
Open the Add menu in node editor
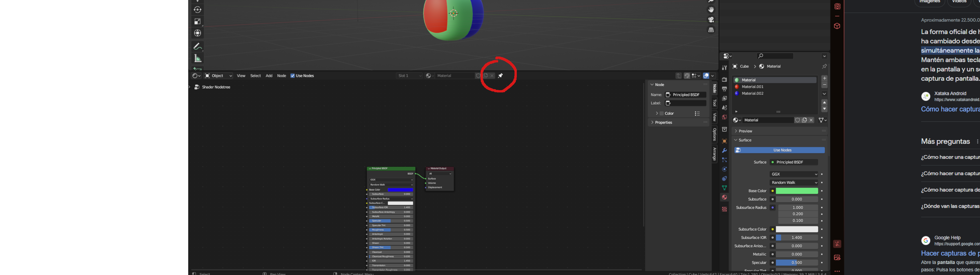click(269, 76)
